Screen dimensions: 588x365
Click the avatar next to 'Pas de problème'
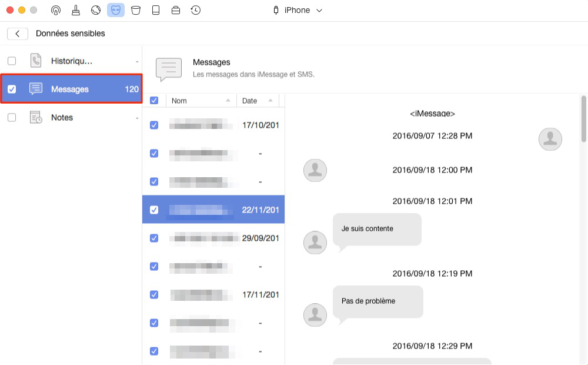[315, 315]
